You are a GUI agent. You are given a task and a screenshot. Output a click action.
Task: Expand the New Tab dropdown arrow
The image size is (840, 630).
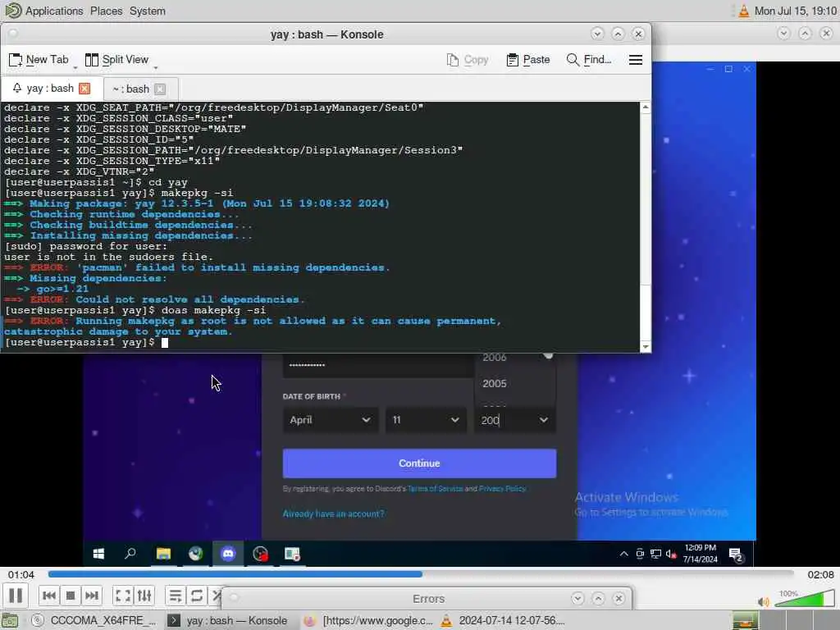click(x=75, y=67)
